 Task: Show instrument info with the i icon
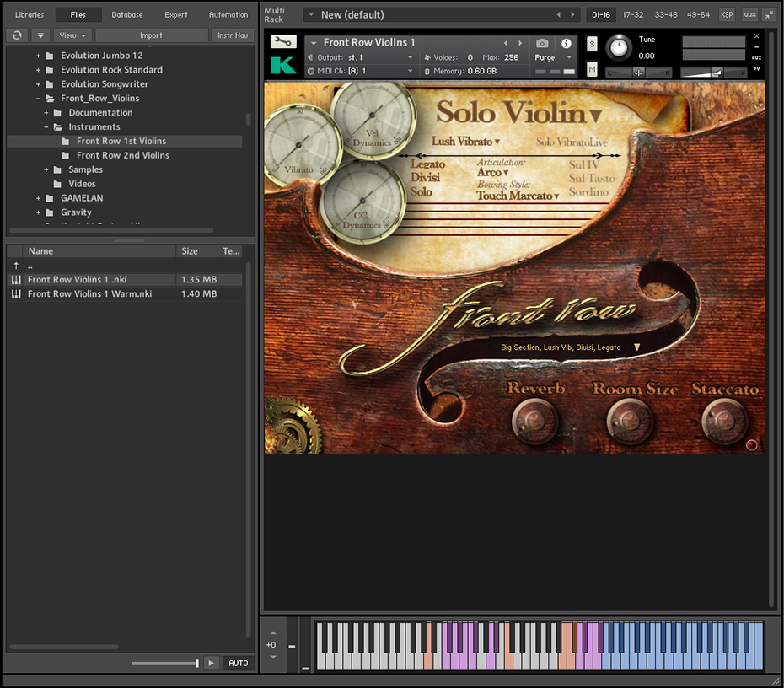click(566, 44)
